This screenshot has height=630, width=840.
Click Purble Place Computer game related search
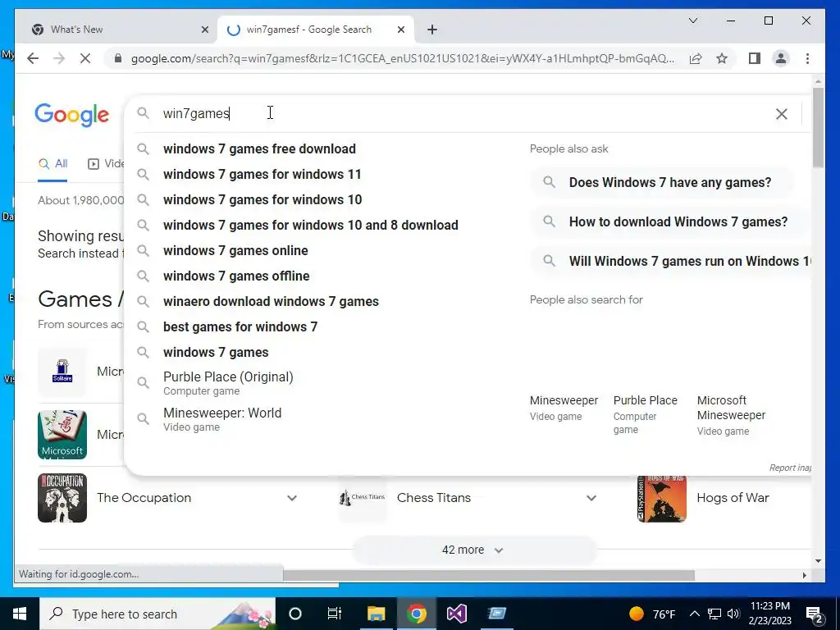pyautogui.click(x=645, y=414)
